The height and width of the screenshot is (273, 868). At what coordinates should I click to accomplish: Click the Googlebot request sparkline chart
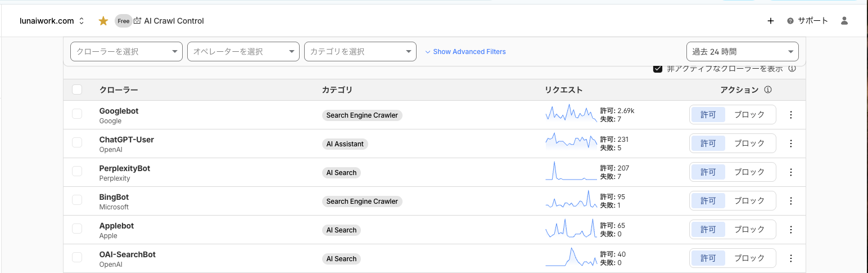pyautogui.click(x=571, y=114)
